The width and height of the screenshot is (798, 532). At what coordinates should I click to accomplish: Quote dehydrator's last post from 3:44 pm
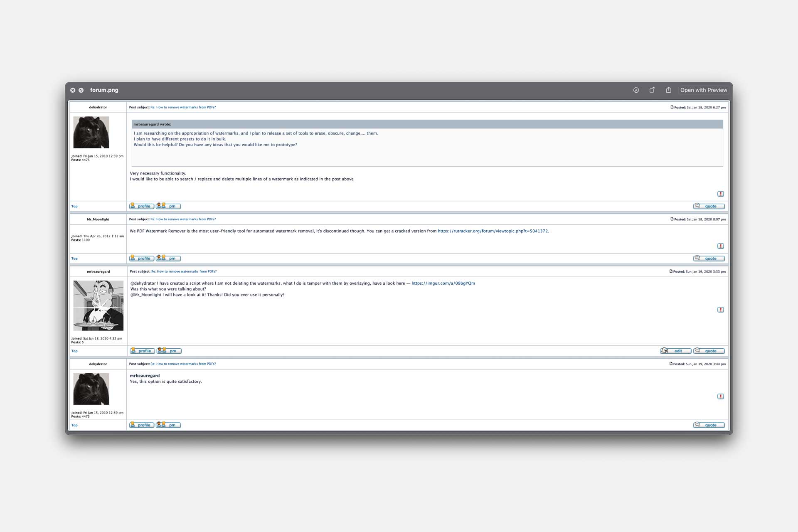(709, 425)
